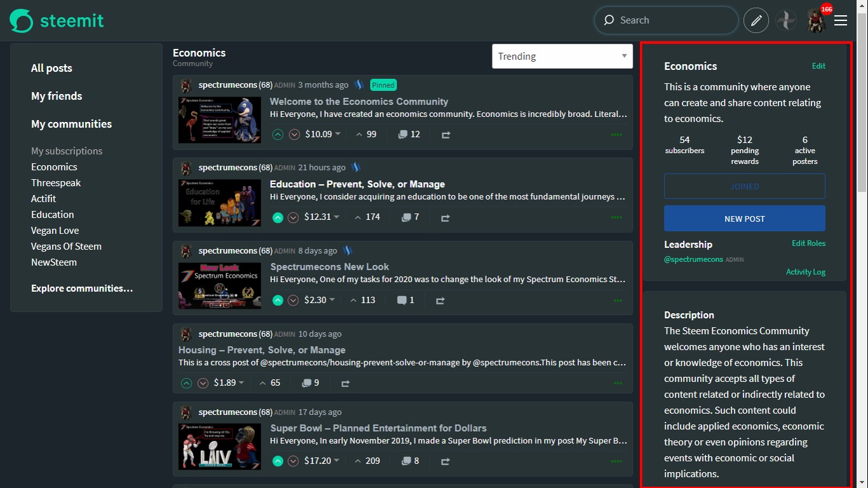Click the Steemit logo
The image size is (868, 488).
tap(57, 21)
